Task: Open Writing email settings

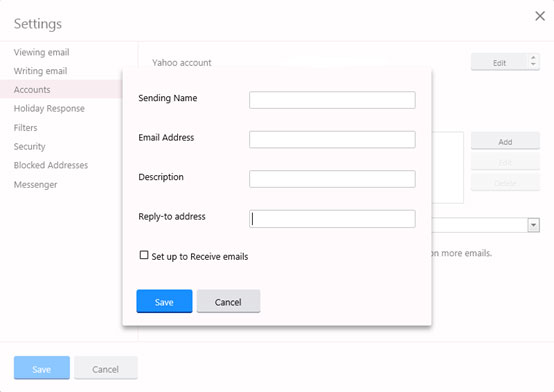Action: pyautogui.click(x=40, y=71)
